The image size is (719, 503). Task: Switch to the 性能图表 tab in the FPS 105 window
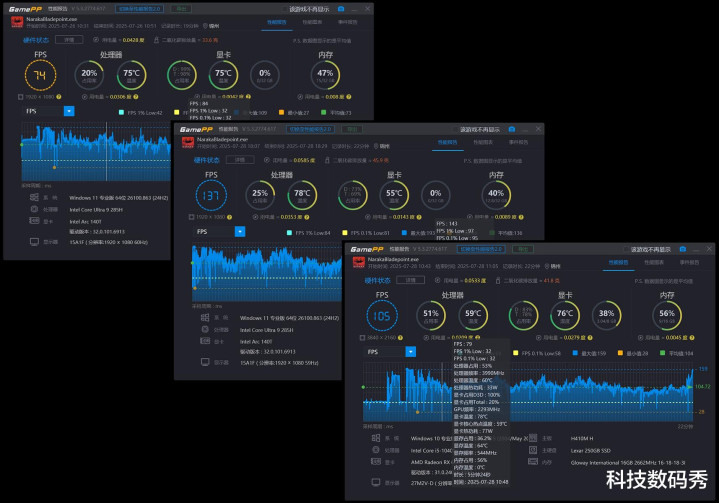(654, 262)
